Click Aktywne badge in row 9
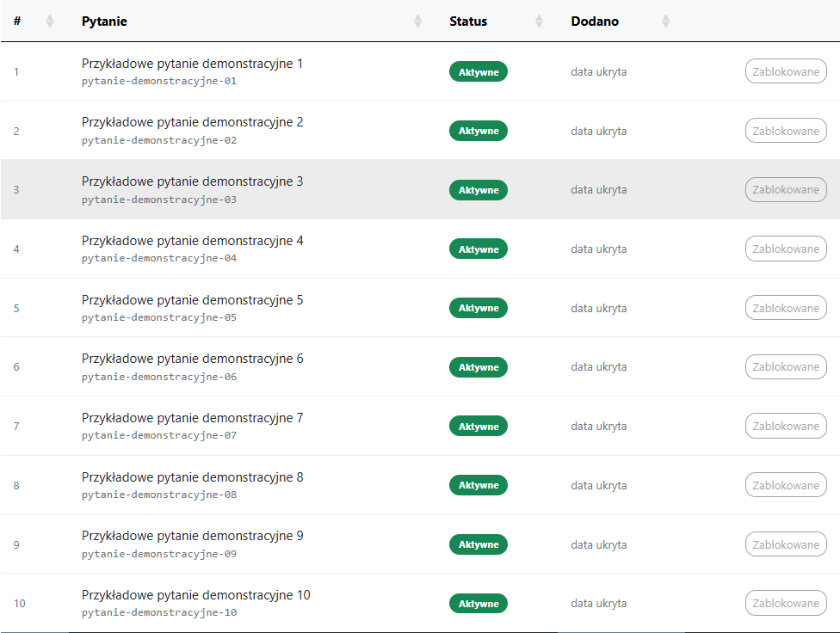840x633 pixels. click(x=479, y=544)
